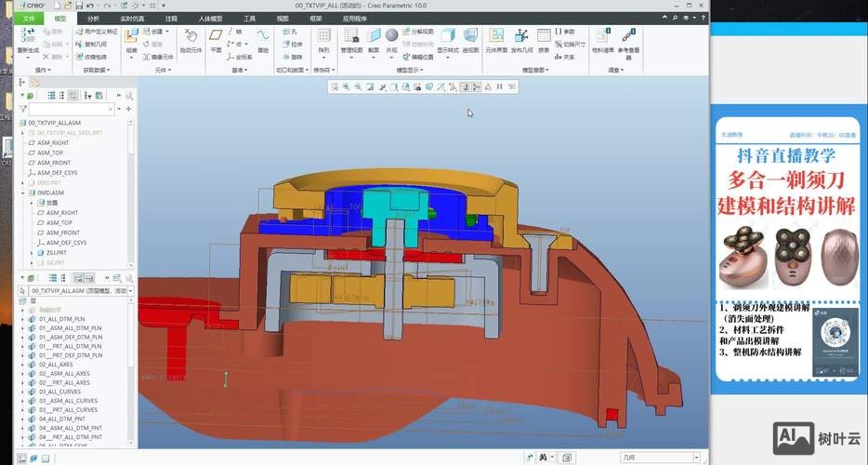Open the 参考查看器 (Reference Viewer)

629,38
